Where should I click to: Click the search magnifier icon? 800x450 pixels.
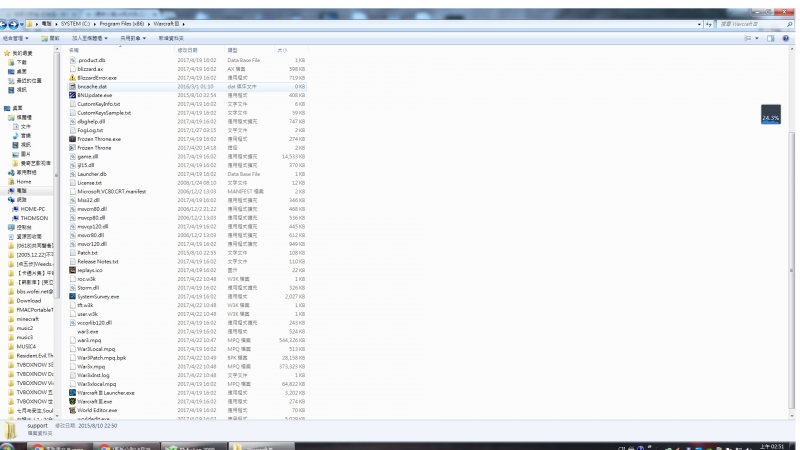(789, 24)
